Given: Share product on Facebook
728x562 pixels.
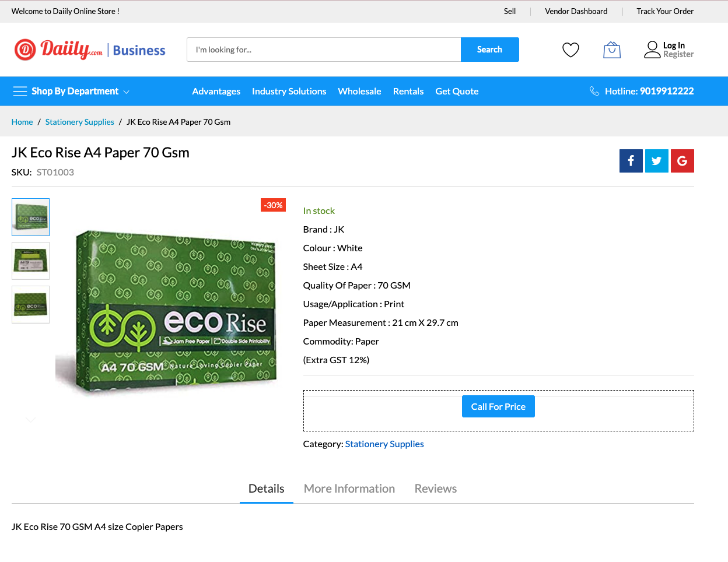Looking at the screenshot, I should coord(631,161).
